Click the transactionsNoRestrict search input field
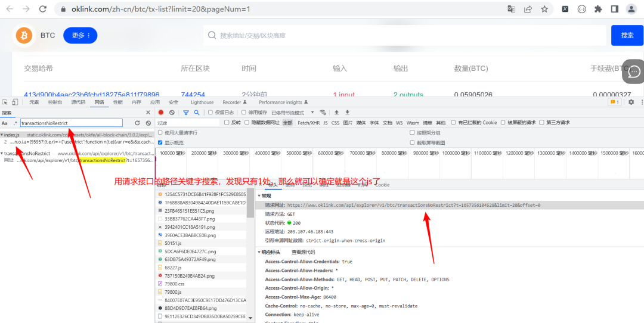 (x=72, y=123)
